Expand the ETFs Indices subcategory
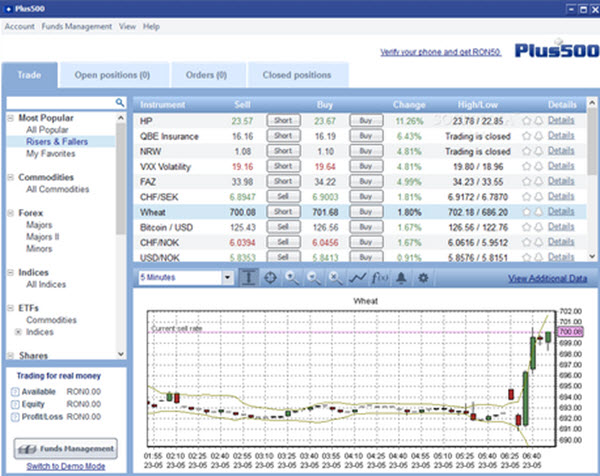600x476 pixels. 18,332
